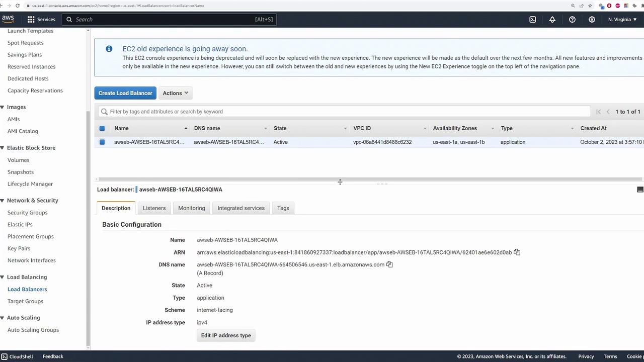Click the browser reload icon
Image resolution: width=644 pixels, height=362 pixels.
pos(18,6)
